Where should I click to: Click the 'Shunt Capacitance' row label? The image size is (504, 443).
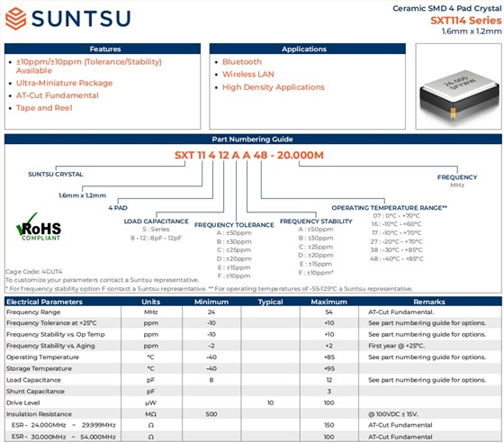tap(35, 392)
